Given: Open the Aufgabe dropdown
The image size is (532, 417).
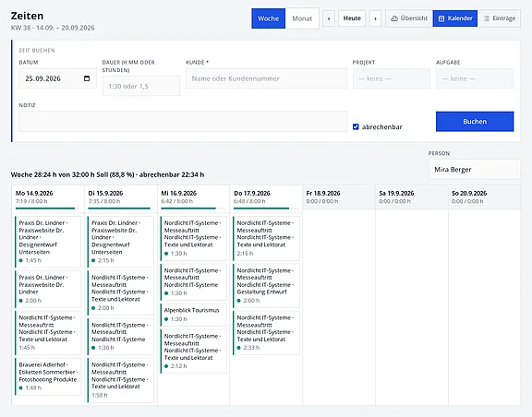Looking at the screenshot, I should pyautogui.click(x=475, y=78).
